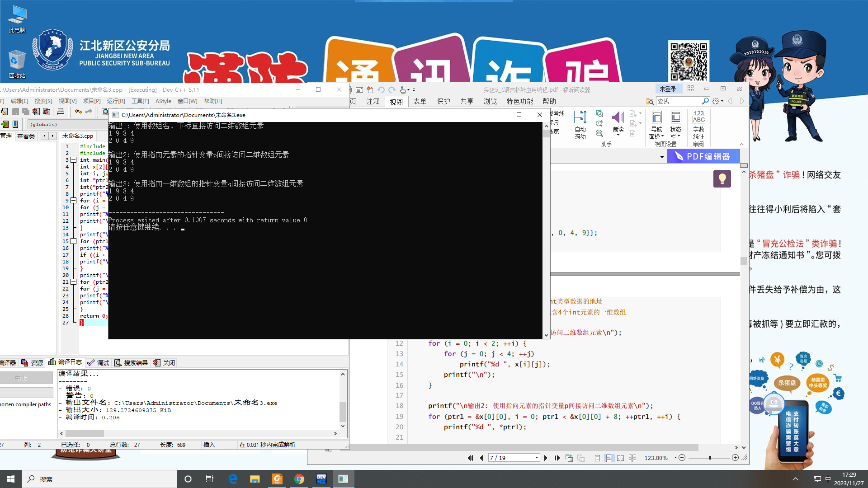The width and height of the screenshot is (868, 488).
Task: Click the PDF zoom slider handle
Action: coord(710,458)
